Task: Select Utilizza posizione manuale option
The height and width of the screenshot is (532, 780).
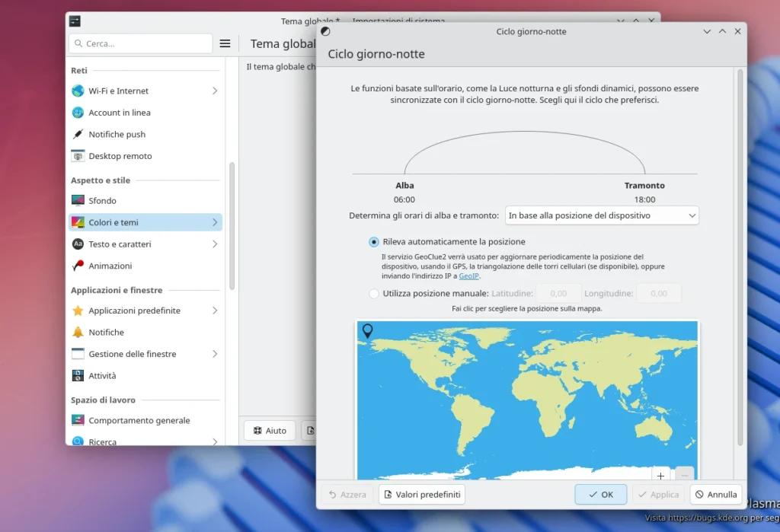Action: [x=372, y=293]
